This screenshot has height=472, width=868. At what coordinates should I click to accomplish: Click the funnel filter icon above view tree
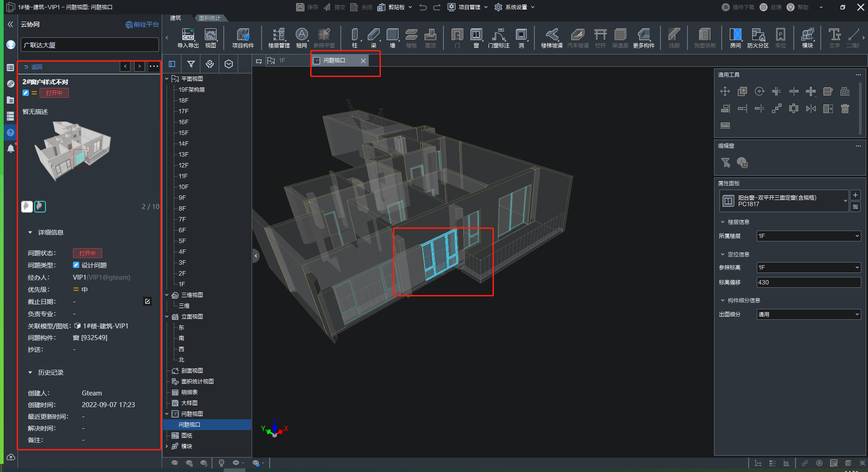click(x=191, y=64)
